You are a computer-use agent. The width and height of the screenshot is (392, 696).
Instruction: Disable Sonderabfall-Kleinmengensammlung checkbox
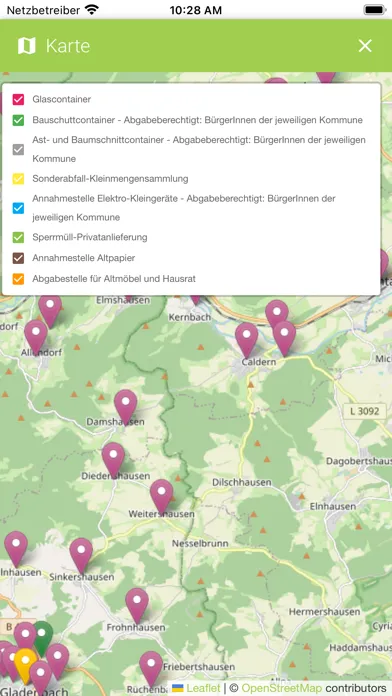pos(18,179)
